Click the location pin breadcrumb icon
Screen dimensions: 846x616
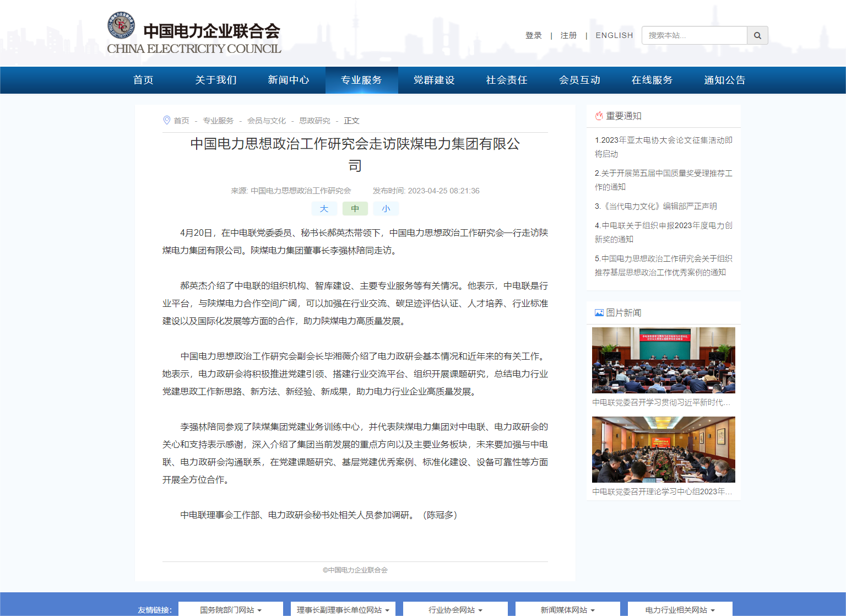[x=167, y=120]
